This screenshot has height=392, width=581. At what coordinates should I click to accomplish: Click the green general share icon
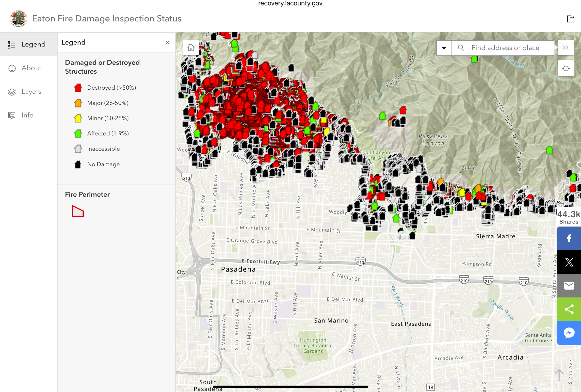point(569,309)
